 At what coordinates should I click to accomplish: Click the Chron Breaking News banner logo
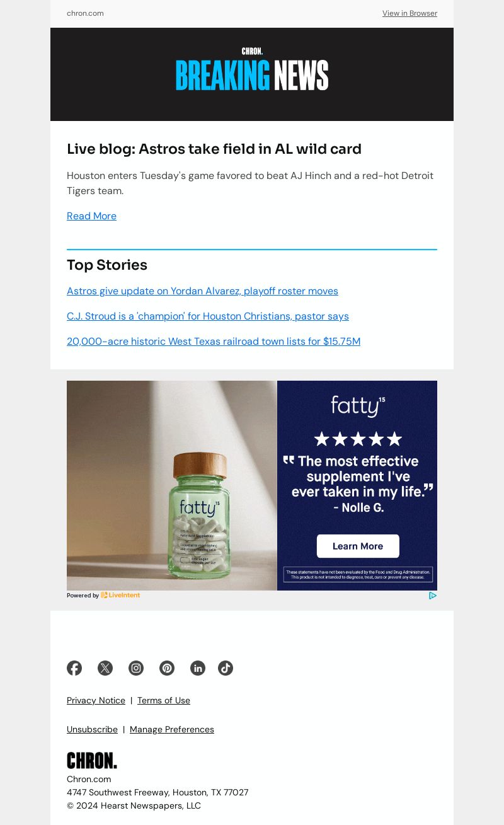tap(252, 69)
